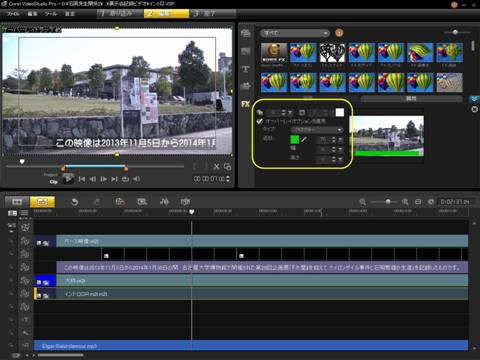Switch to Timeline view
The image size is (480, 360).
[x=42, y=202]
